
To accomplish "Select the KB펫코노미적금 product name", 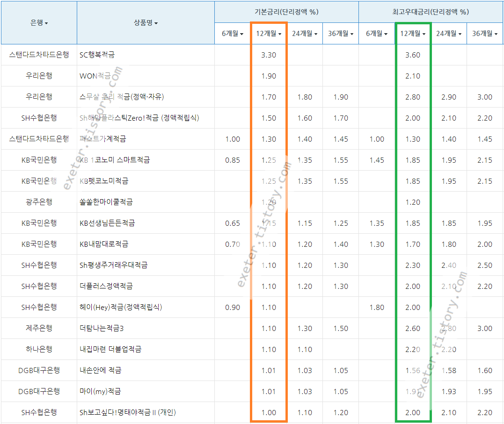I will click(104, 181).
